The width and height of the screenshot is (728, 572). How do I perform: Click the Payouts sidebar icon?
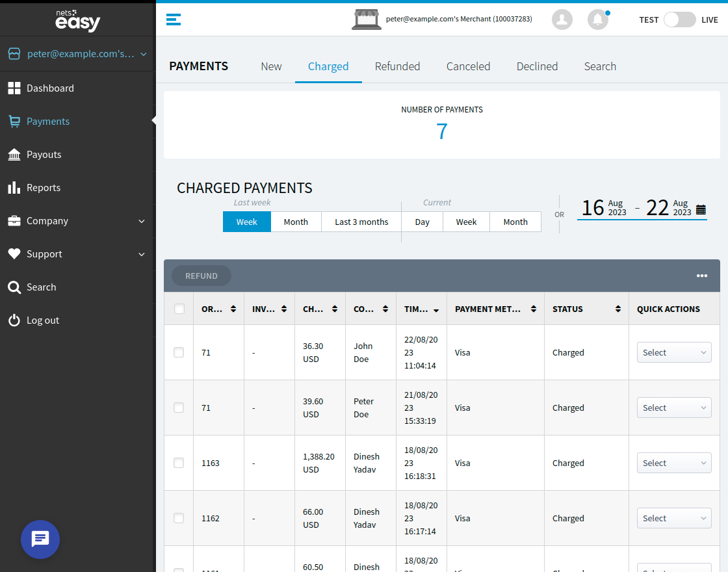coord(14,154)
